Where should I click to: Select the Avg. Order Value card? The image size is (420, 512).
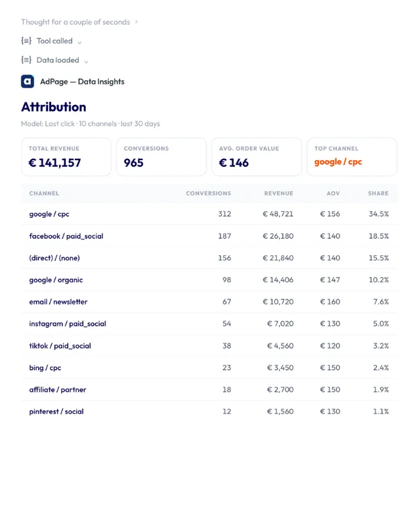pyautogui.click(x=257, y=157)
